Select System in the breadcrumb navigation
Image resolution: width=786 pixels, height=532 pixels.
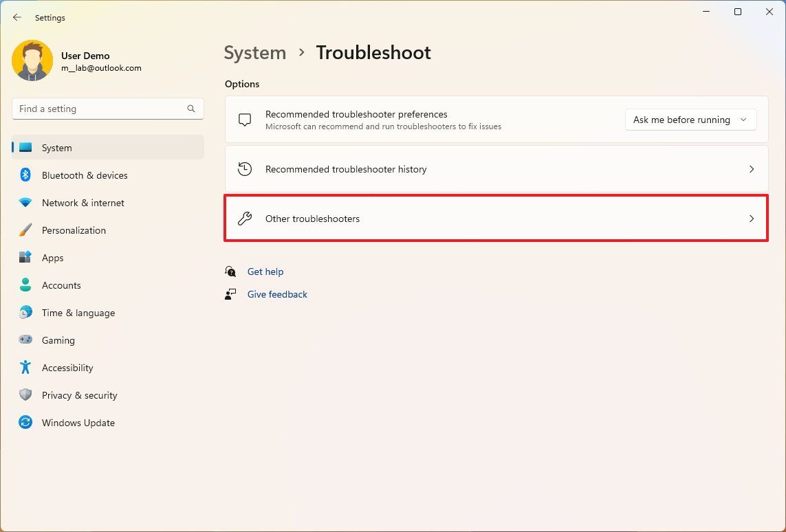tap(254, 52)
